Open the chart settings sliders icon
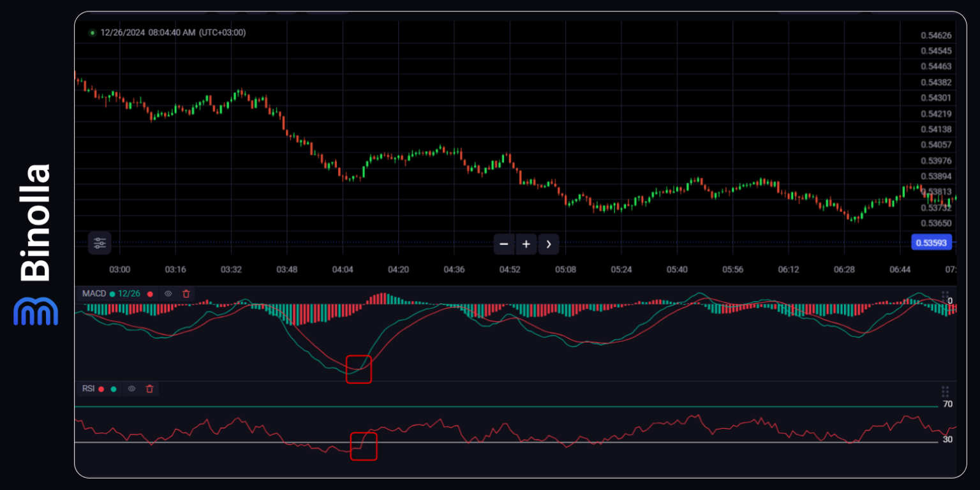This screenshot has height=490, width=980. [x=100, y=243]
